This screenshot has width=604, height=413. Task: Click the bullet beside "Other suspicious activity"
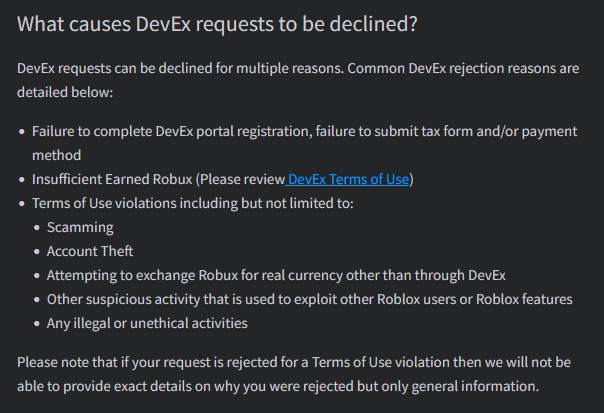tap(36, 300)
